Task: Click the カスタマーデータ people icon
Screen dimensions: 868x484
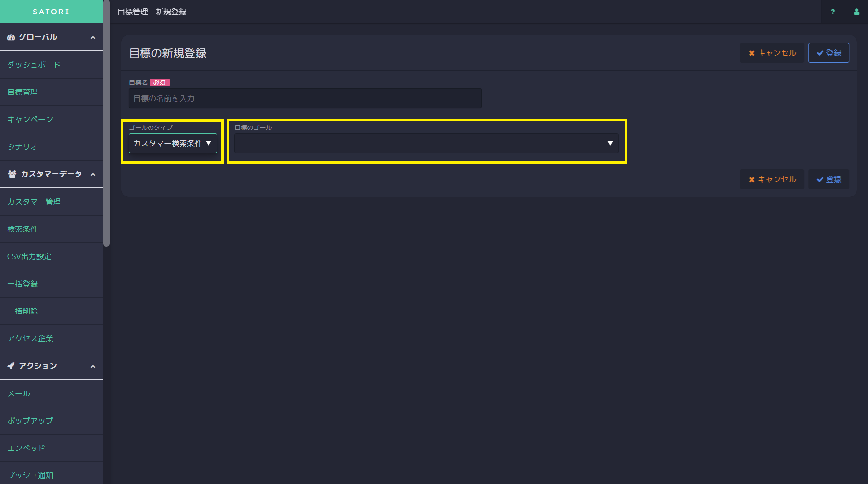Action: (x=12, y=174)
